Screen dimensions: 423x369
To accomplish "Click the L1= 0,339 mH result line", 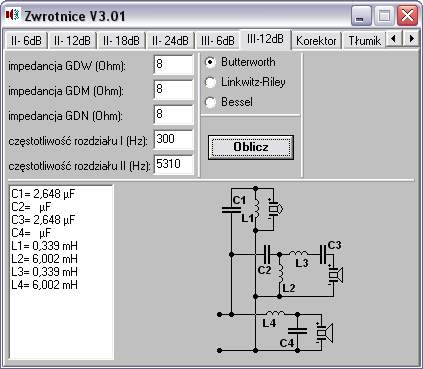I will 44,246.
